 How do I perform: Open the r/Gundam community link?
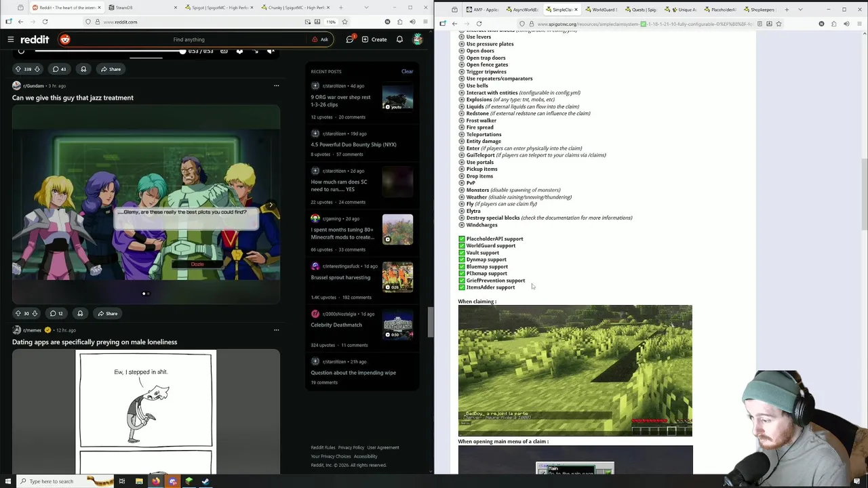(x=33, y=86)
